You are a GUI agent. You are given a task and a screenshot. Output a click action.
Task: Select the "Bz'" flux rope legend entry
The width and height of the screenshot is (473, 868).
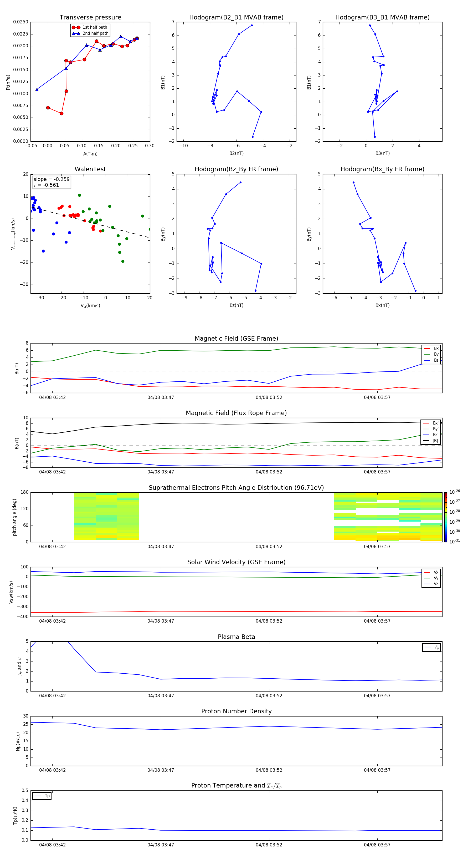431,435
